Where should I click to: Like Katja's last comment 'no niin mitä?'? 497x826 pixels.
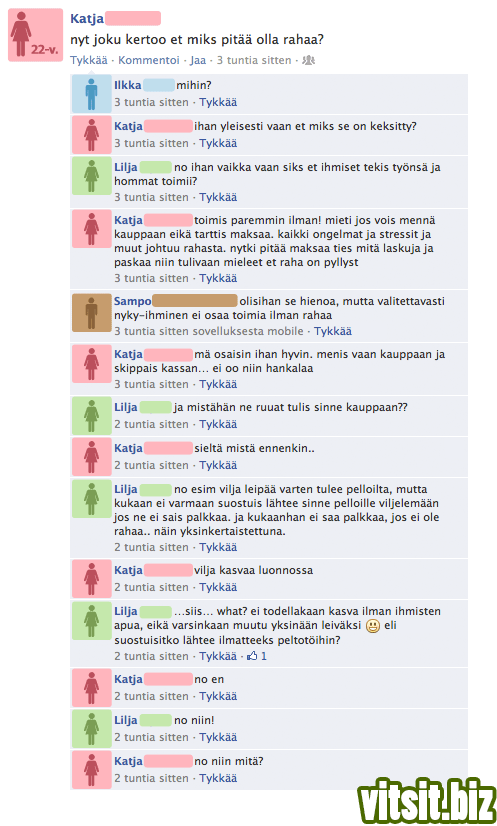(218, 778)
